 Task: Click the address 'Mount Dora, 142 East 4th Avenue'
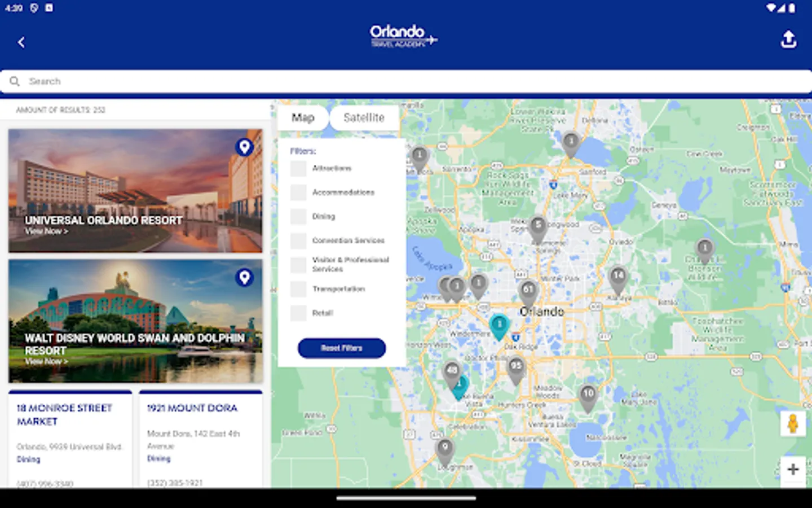click(193, 440)
